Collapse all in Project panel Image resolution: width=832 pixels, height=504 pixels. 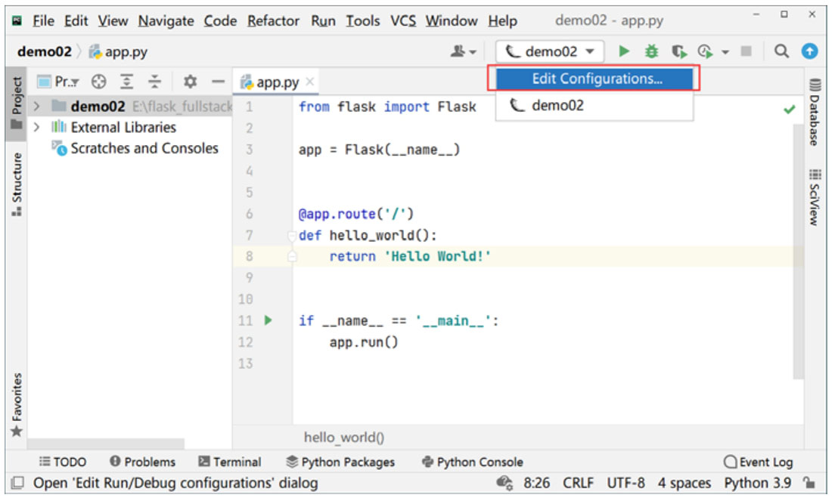click(x=154, y=82)
